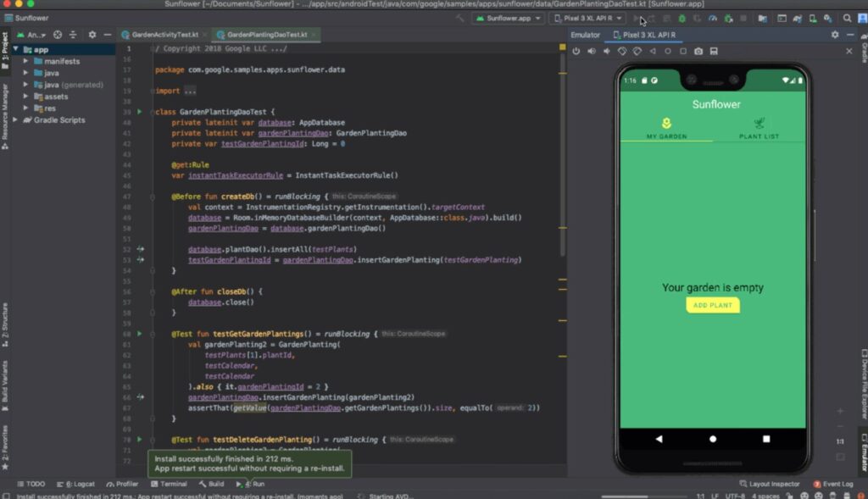Tap the phone's recents navigation button

point(766,439)
